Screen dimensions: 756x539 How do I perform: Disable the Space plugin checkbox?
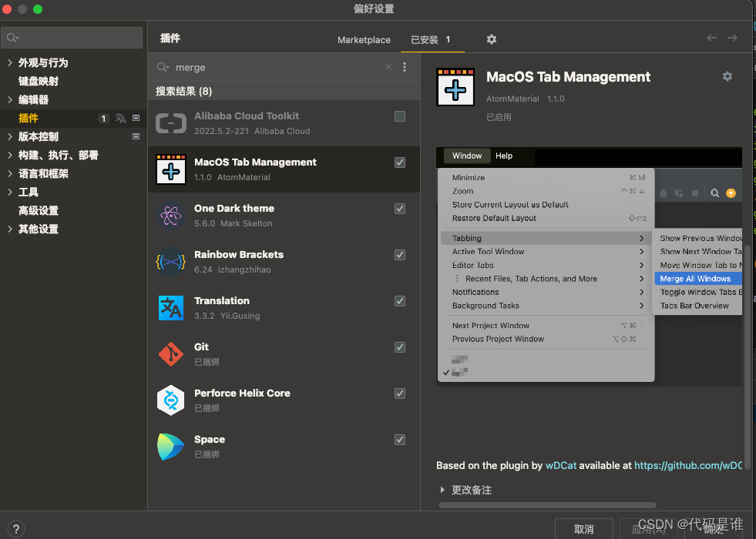point(400,440)
